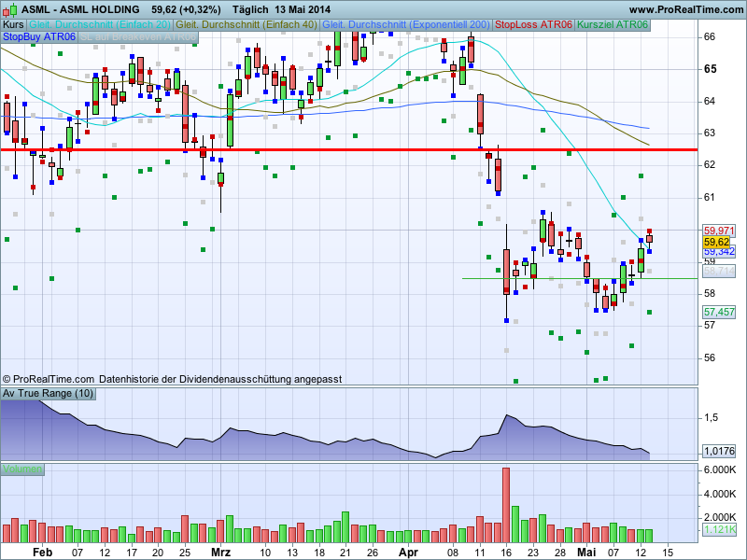Open the Gleit. Durchschnitt (Exponentiell 200) label

pyautogui.click(x=406, y=25)
